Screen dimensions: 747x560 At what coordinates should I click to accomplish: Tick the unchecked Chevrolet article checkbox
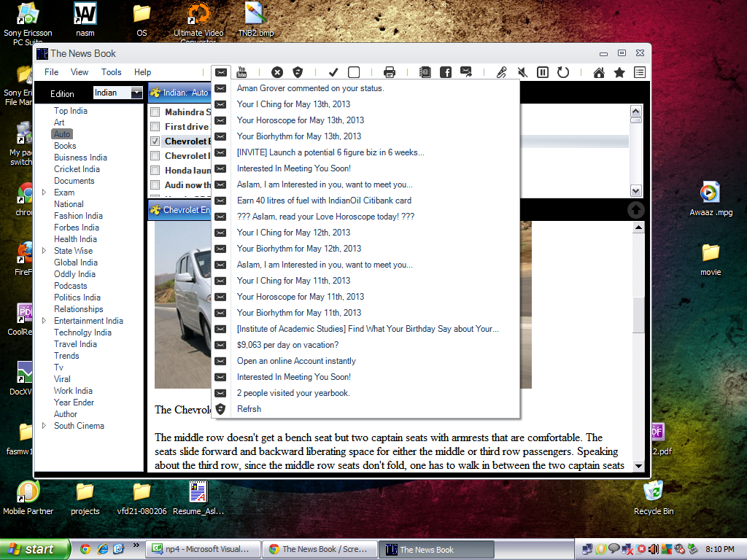pos(155,156)
